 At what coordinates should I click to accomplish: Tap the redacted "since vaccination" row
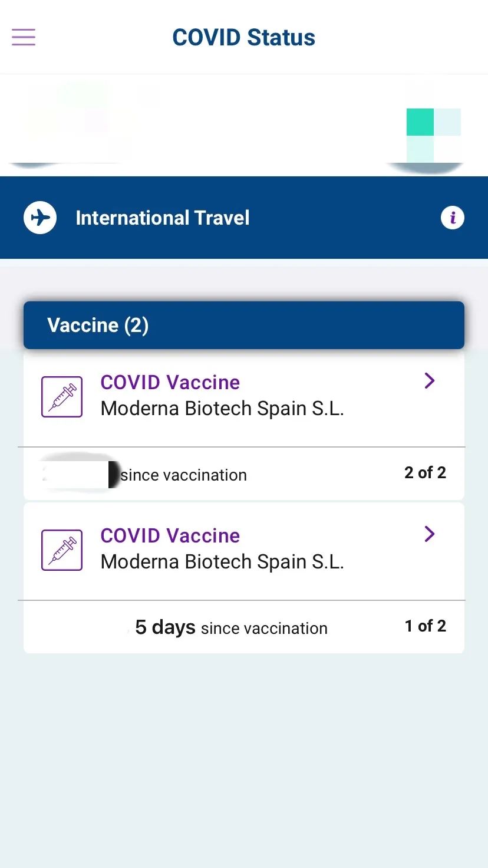coord(183,475)
